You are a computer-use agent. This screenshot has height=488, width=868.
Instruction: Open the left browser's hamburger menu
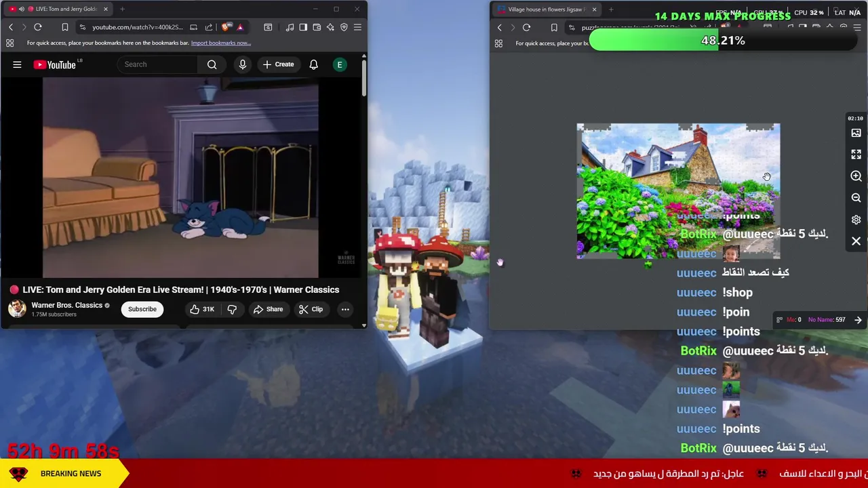(x=357, y=27)
